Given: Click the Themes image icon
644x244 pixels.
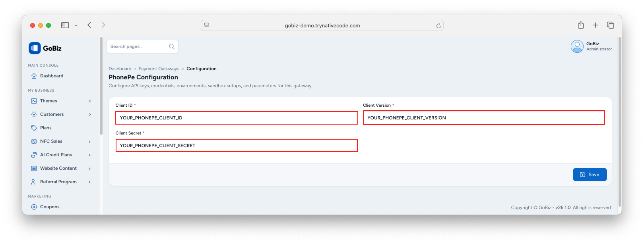Looking at the screenshot, I should click(34, 101).
